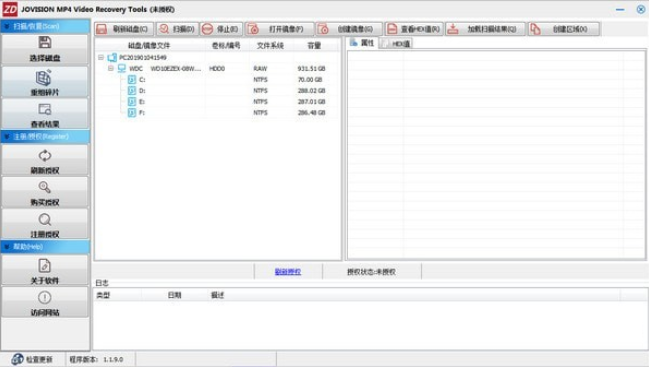Switch to the 属性 properties tab
This screenshot has height=367, width=649.
click(x=362, y=43)
